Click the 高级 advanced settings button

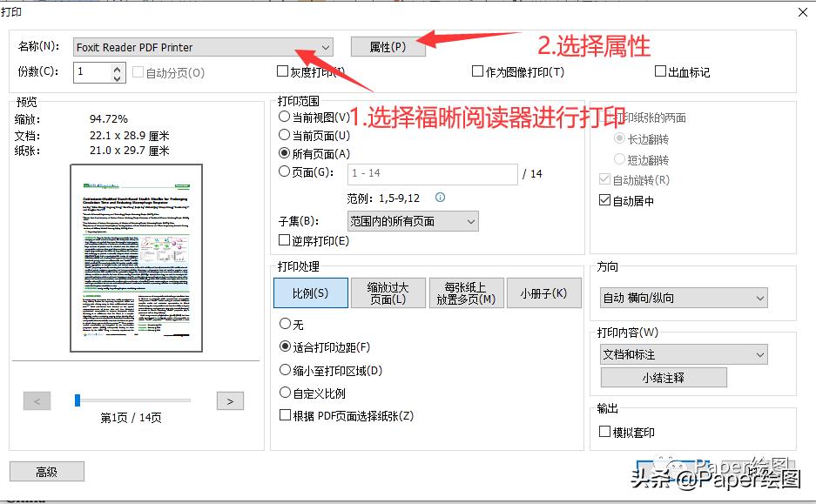pos(46,471)
